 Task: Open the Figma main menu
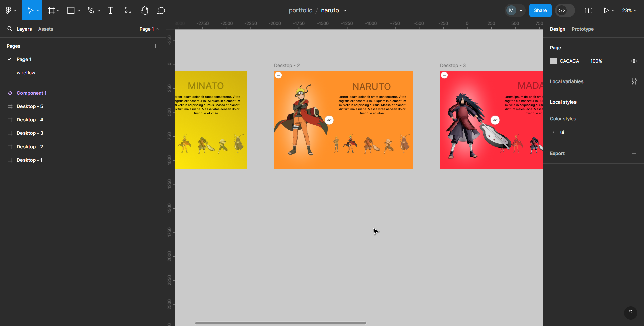(x=11, y=10)
